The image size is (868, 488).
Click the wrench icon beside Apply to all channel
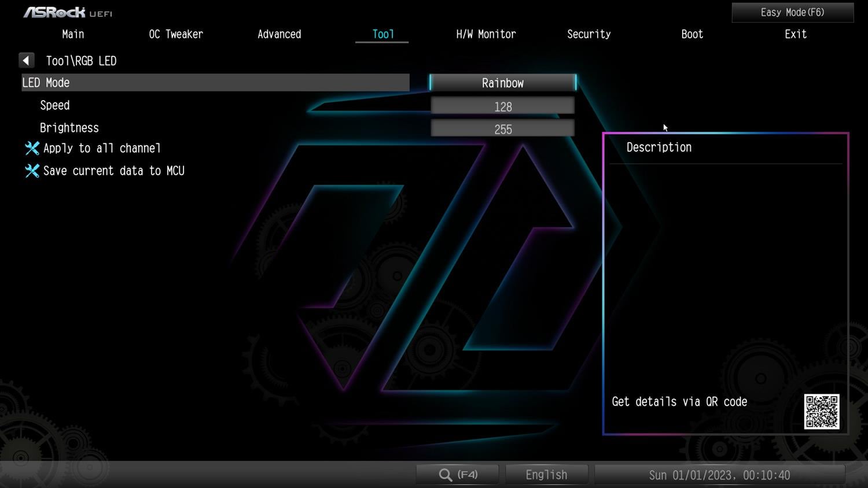click(32, 149)
